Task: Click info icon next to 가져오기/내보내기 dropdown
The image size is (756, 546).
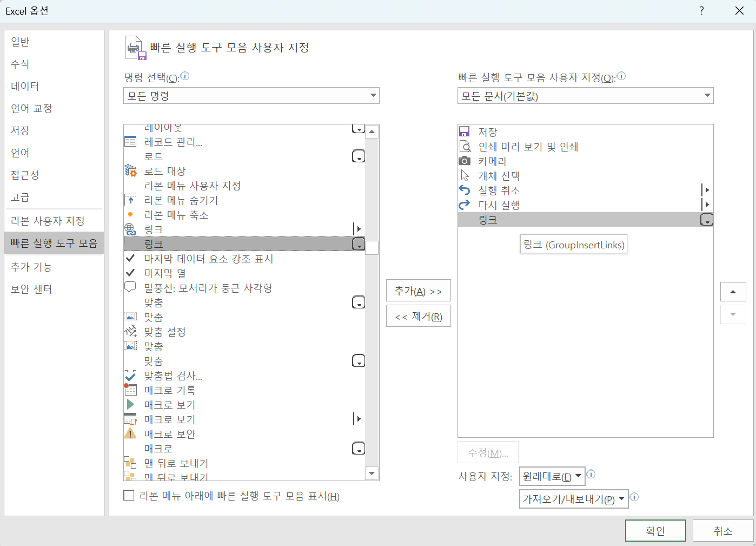Action: pyautogui.click(x=634, y=497)
